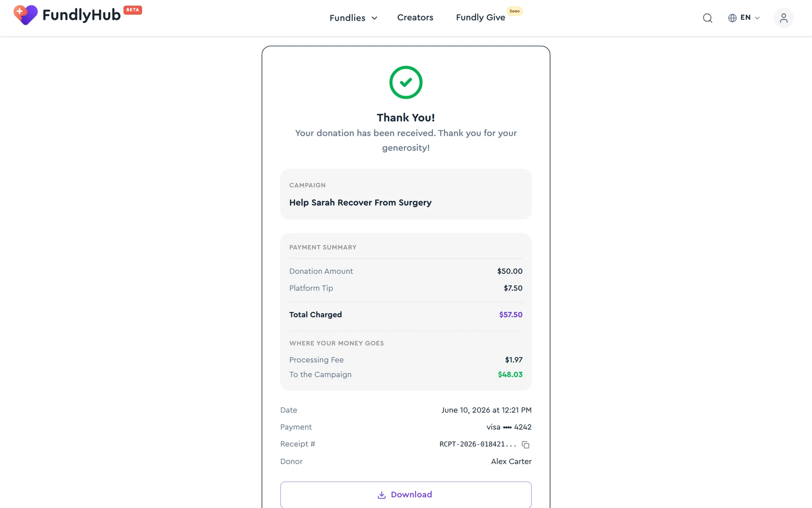Click the FundlyHub brand name text
Viewport: 812px width, 508px height.
(82, 15)
